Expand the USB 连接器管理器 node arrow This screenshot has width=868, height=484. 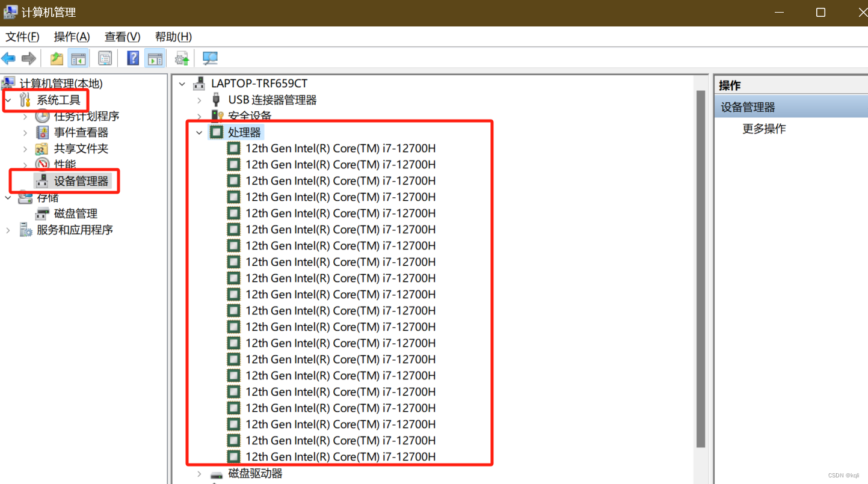[x=200, y=100]
